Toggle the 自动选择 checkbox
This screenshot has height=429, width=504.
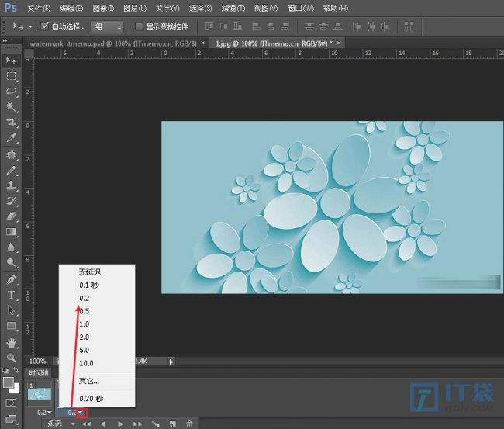[x=44, y=26]
